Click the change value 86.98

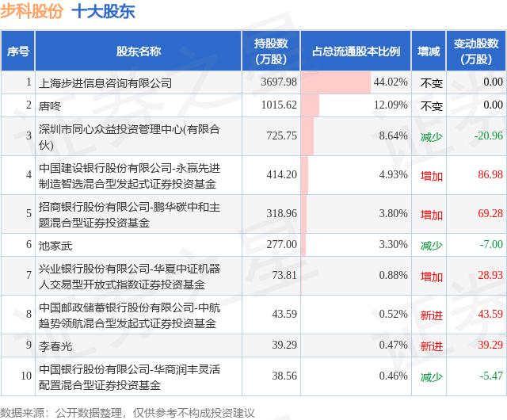pyautogui.click(x=490, y=174)
